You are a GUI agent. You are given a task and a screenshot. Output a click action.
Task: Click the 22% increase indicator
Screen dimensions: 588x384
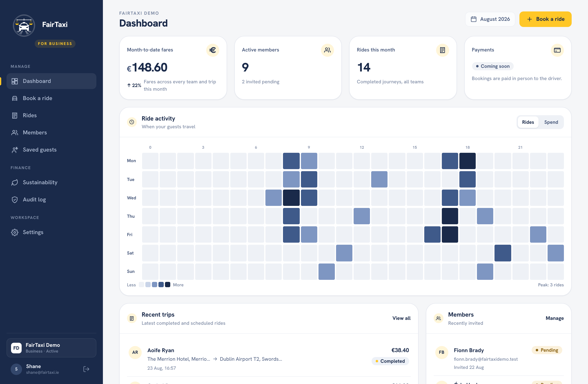(134, 85)
